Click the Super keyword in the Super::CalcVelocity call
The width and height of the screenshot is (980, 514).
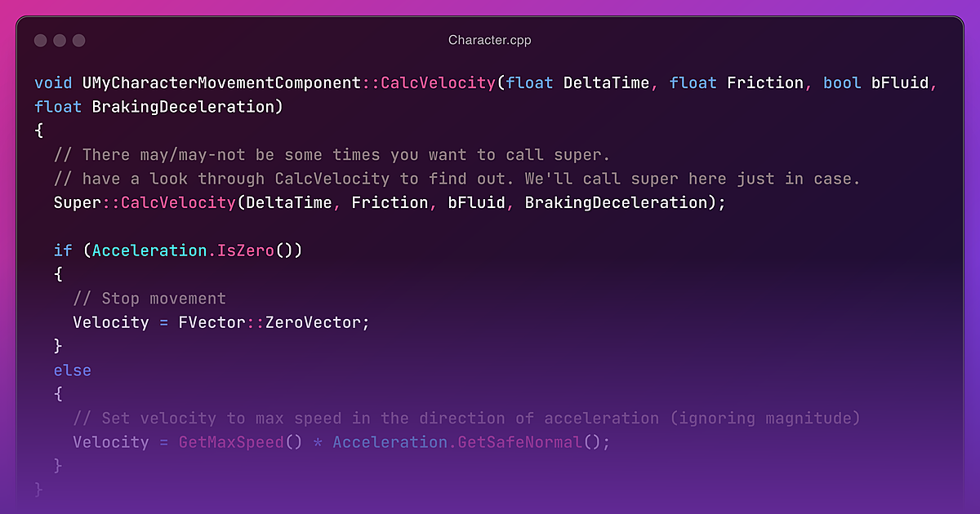(77, 202)
